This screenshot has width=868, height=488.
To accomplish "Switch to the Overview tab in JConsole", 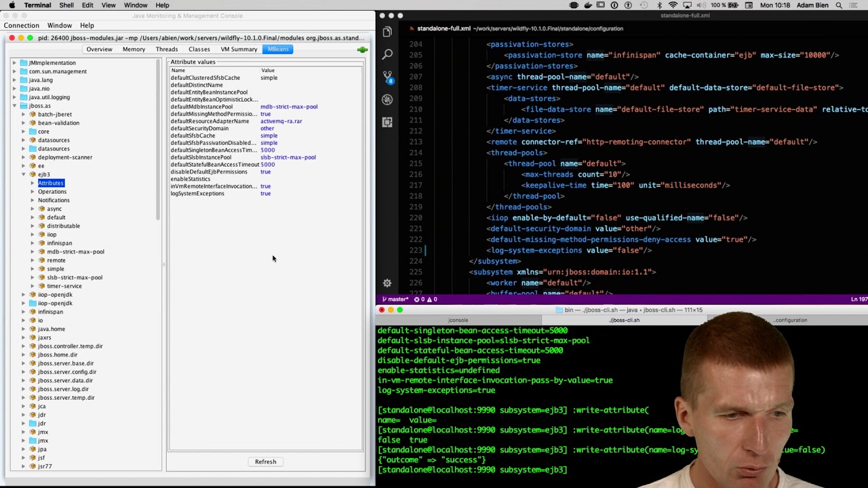I will click(99, 49).
